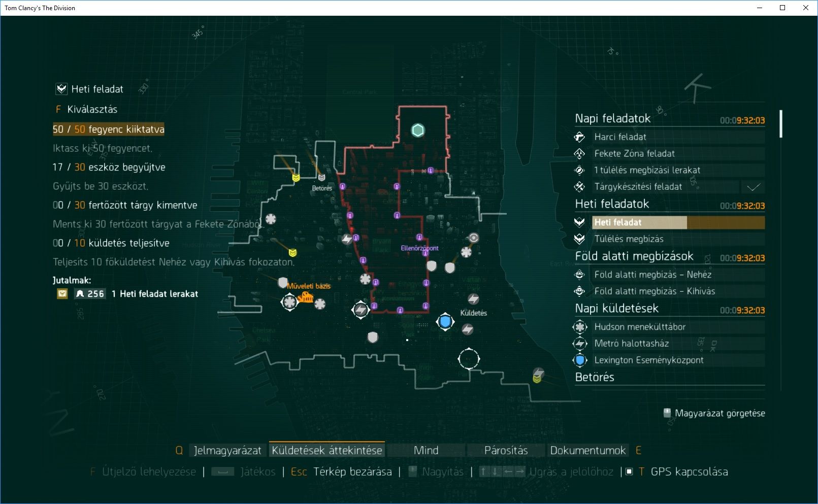The height and width of the screenshot is (504, 818).
Task: Click the Föld alatti megbízás – Kihívás icon
Action: click(579, 291)
